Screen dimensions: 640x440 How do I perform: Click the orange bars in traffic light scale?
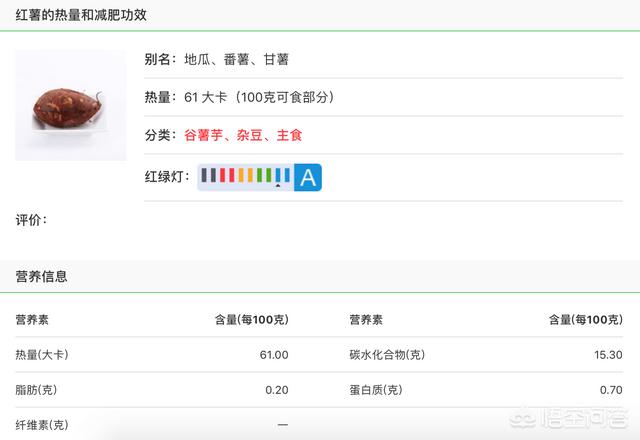coord(246,176)
